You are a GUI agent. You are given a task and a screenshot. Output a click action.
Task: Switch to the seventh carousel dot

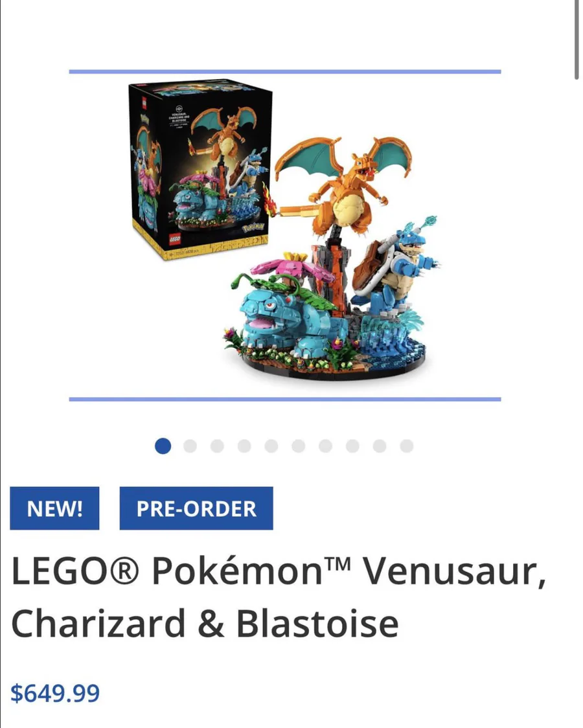click(x=325, y=446)
